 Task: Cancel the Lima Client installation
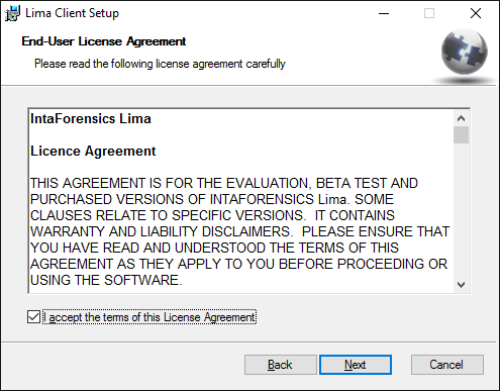(x=447, y=365)
